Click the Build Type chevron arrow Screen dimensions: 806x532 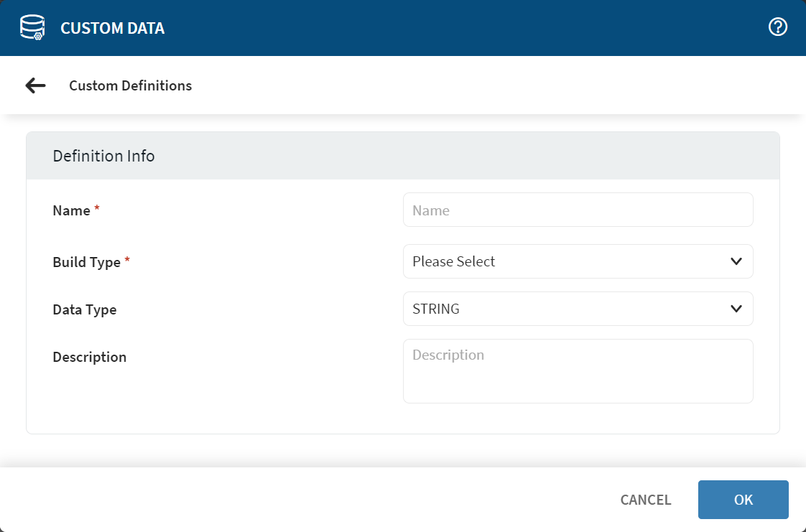coord(736,261)
